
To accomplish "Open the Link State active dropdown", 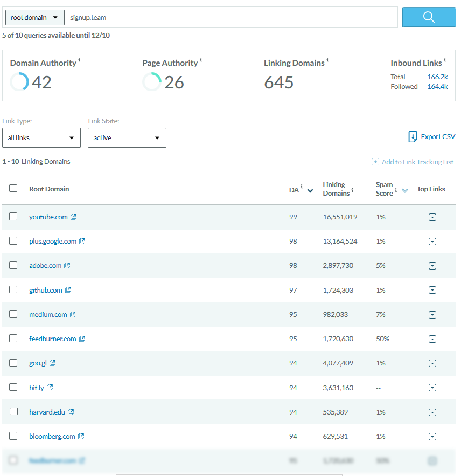I will (127, 138).
